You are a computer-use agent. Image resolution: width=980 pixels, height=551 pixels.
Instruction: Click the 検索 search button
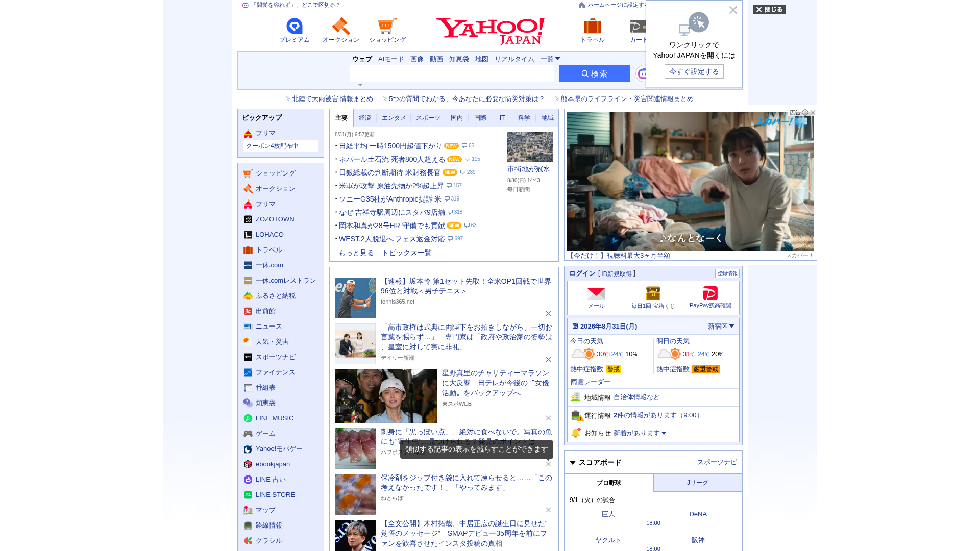pyautogui.click(x=595, y=73)
